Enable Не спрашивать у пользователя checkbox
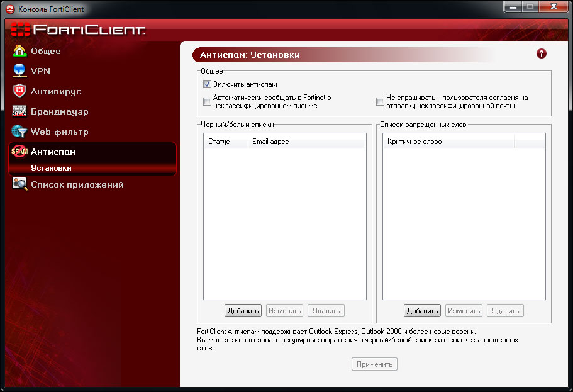Image resolution: width=573 pixels, height=392 pixels. pos(380,101)
